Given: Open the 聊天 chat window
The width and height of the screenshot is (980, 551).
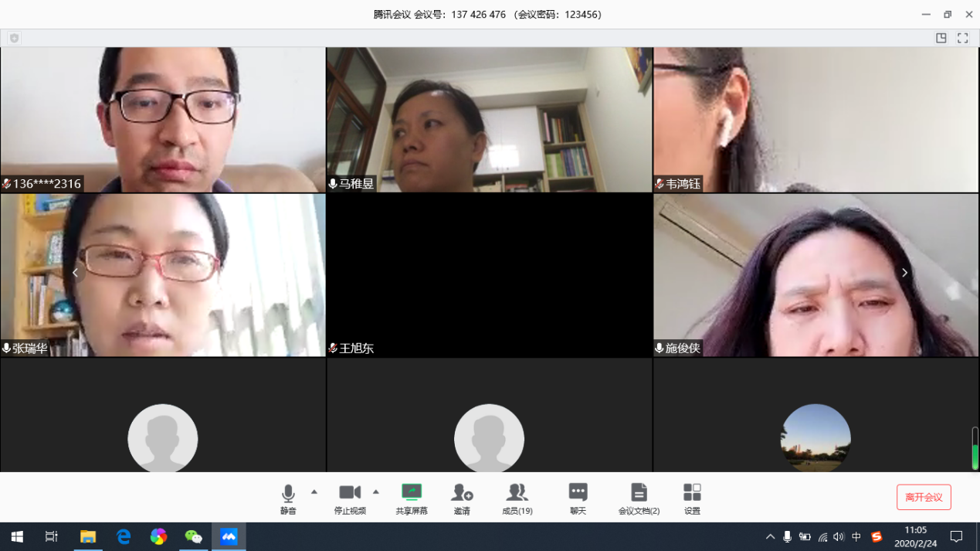Looking at the screenshot, I should tap(578, 498).
